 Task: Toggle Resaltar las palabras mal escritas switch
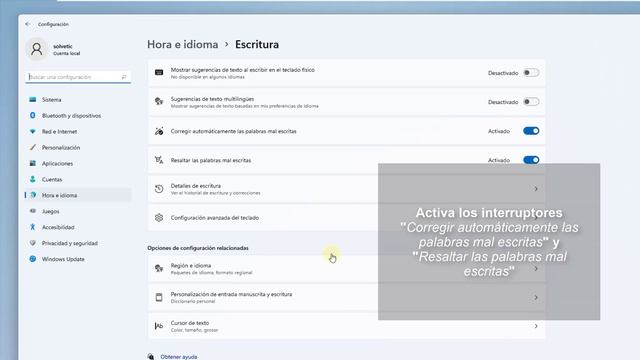531,160
